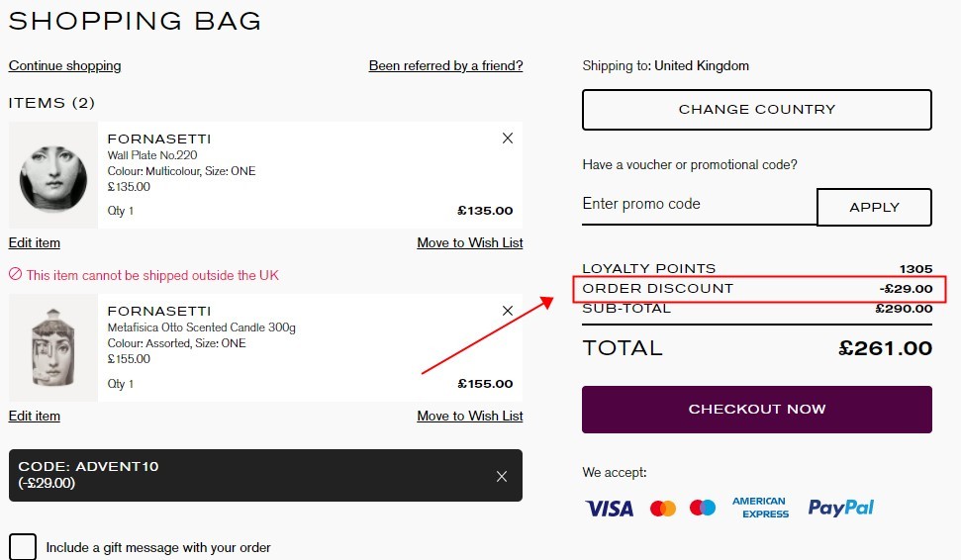Click the PayPal logo
This screenshot has width=961, height=560.
point(841,508)
